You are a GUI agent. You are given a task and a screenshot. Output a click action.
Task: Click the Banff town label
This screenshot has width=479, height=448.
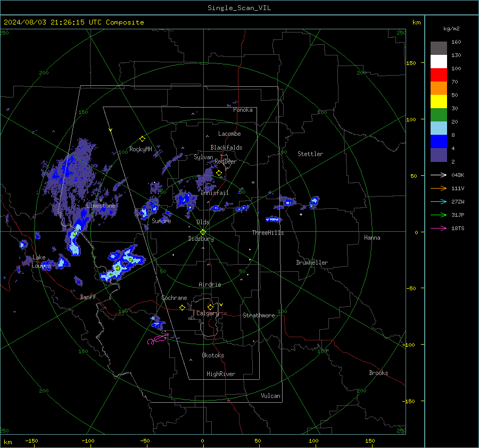click(x=88, y=297)
